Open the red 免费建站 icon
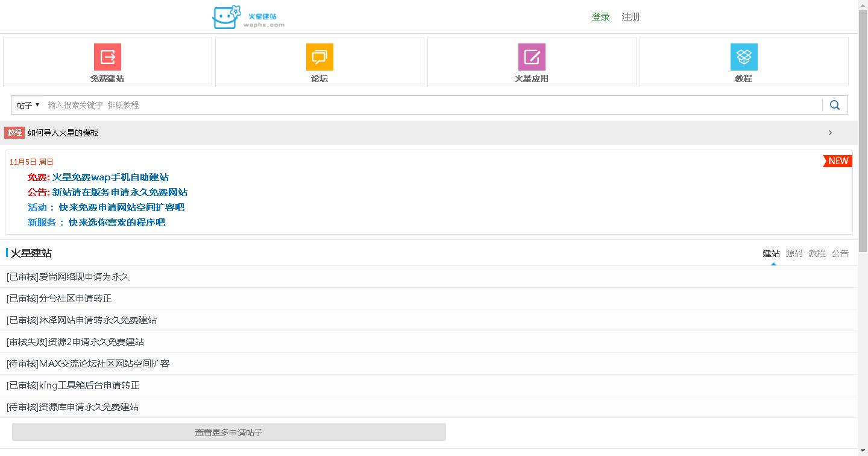This screenshot has width=868, height=456. [x=107, y=57]
